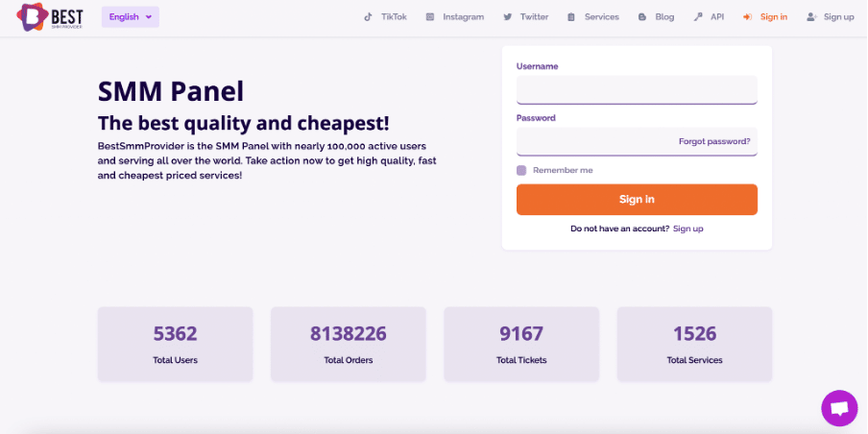Click the Services clipboard icon
The width and height of the screenshot is (868, 434).
pyautogui.click(x=571, y=17)
